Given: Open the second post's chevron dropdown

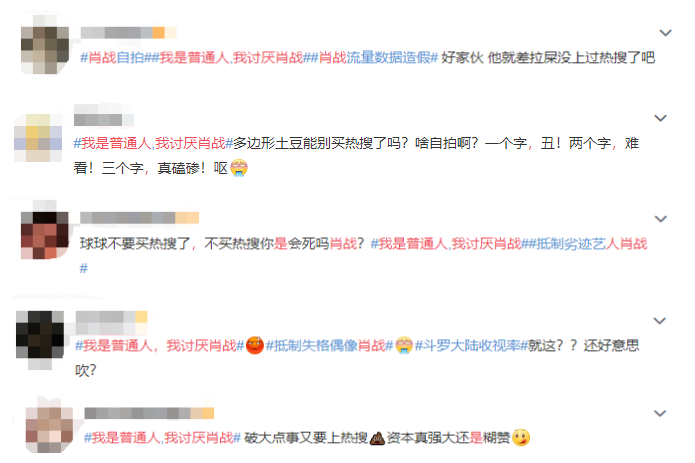Looking at the screenshot, I should coord(660,118).
